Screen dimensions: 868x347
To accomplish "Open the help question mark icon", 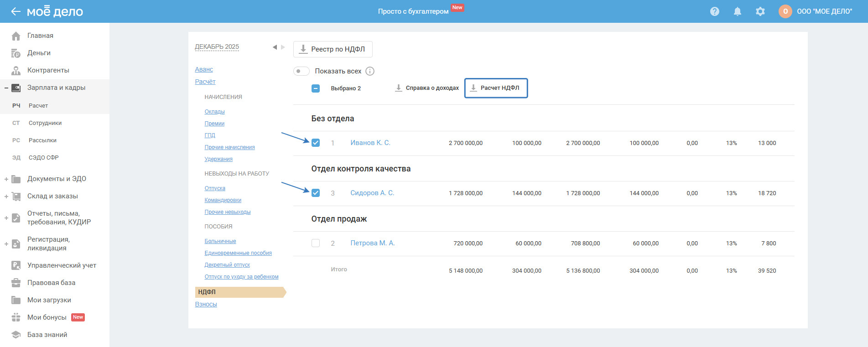I will tap(715, 11).
